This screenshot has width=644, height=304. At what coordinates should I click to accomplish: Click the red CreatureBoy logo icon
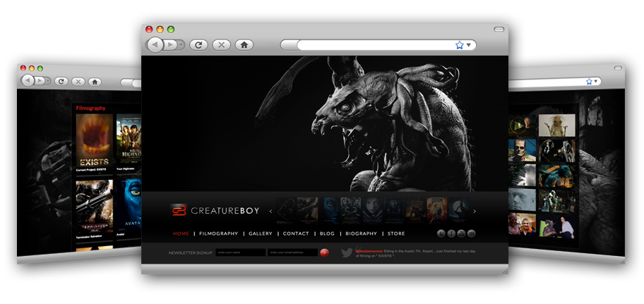tap(179, 210)
